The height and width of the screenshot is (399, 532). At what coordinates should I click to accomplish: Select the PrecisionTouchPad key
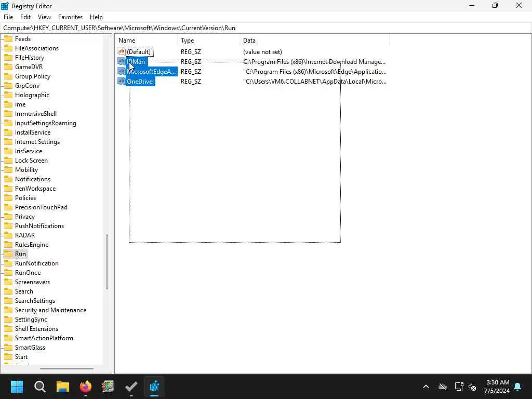[41, 207]
